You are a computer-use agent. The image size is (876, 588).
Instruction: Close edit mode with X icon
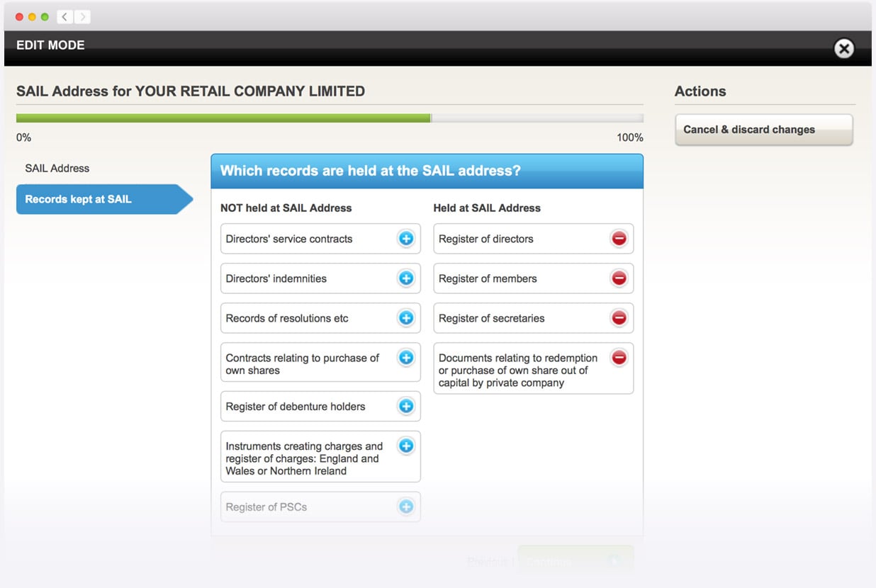[x=843, y=48]
